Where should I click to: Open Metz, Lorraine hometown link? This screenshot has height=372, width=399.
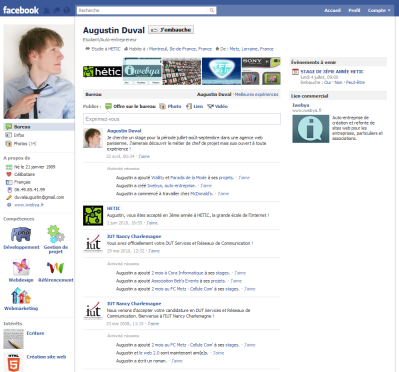coord(251,49)
